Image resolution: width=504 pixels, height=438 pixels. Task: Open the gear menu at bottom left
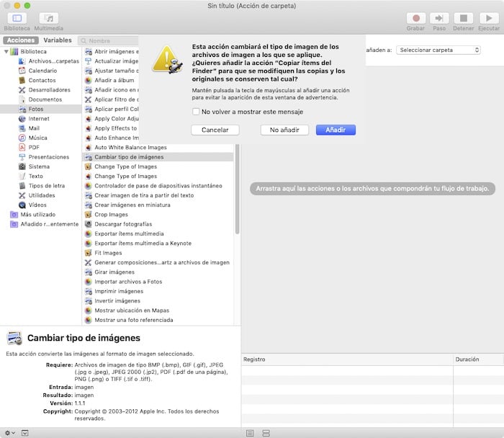[x=9, y=432]
